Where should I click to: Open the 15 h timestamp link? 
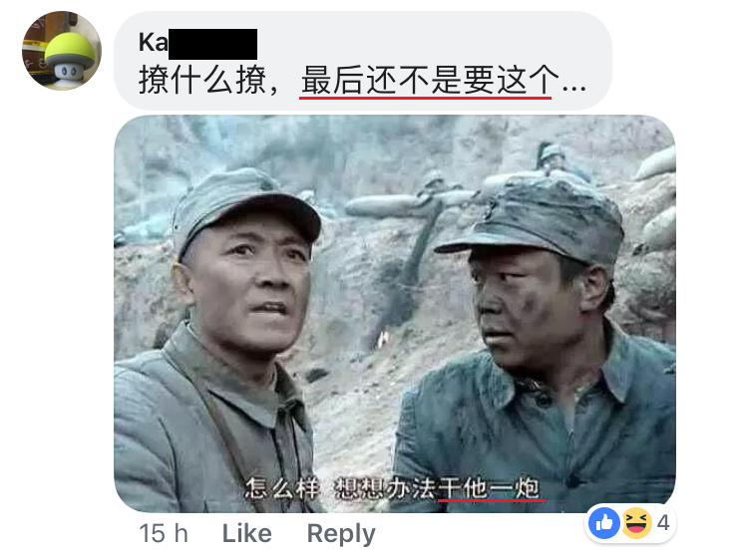[164, 533]
